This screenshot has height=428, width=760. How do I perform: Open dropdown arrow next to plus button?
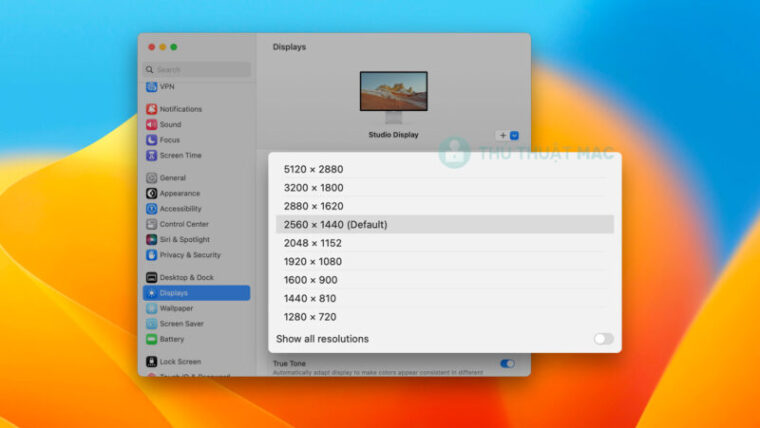coord(515,136)
